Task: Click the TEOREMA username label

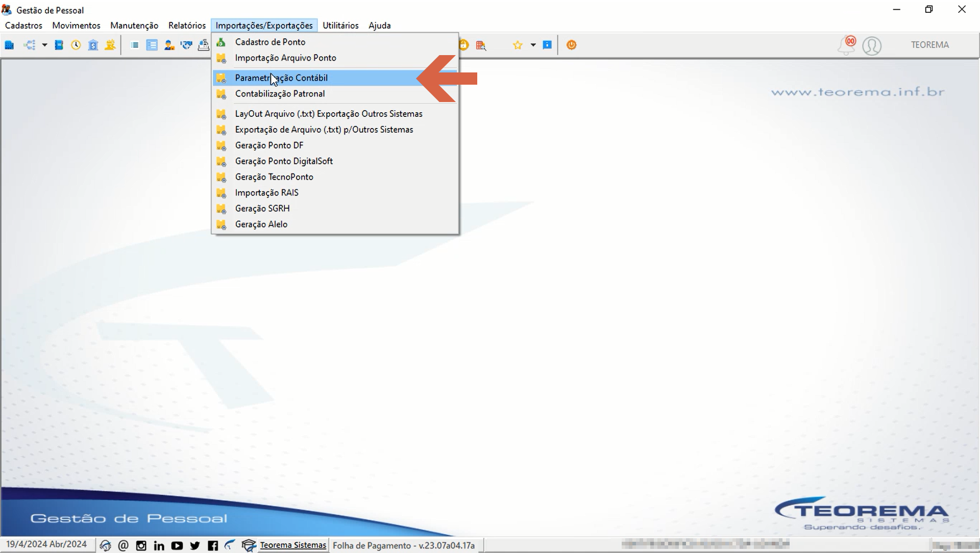Action: point(930,45)
